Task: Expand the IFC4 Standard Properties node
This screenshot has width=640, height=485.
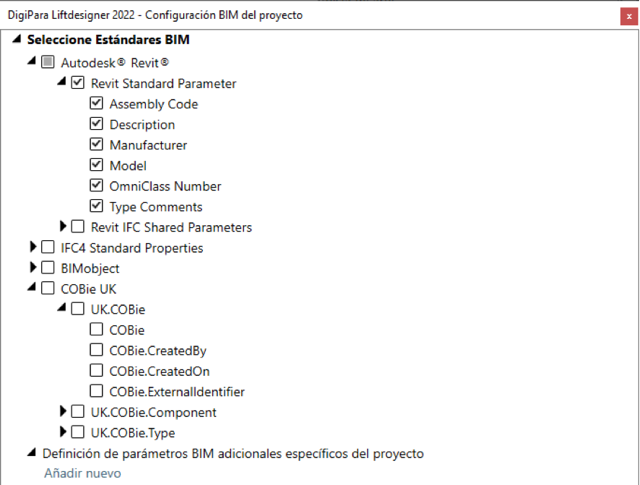Action: (x=33, y=247)
